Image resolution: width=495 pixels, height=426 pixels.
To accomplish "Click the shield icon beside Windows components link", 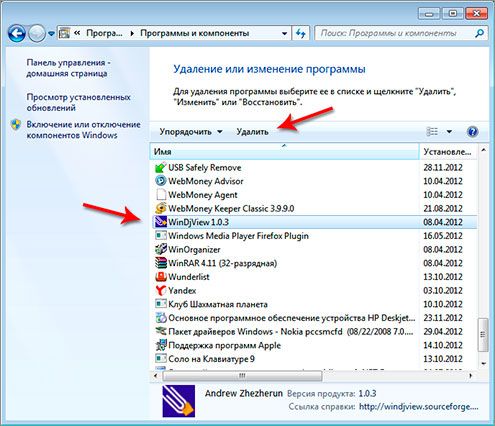I will tap(16, 125).
